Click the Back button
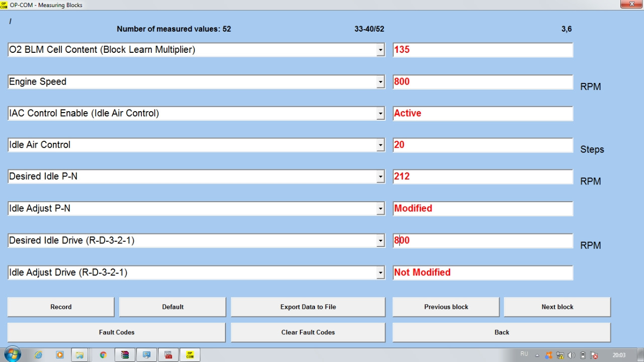 pyautogui.click(x=502, y=332)
